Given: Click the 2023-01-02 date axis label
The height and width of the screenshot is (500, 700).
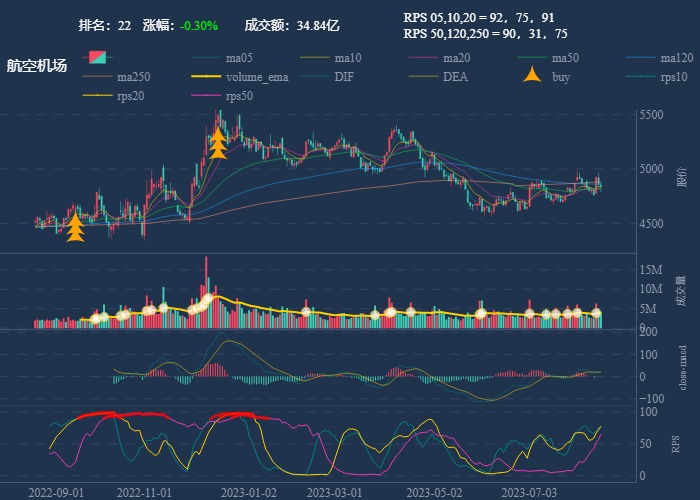Looking at the screenshot, I should coord(248,492).
